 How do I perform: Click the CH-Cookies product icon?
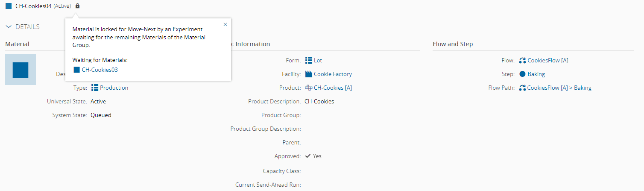(309, 88)
